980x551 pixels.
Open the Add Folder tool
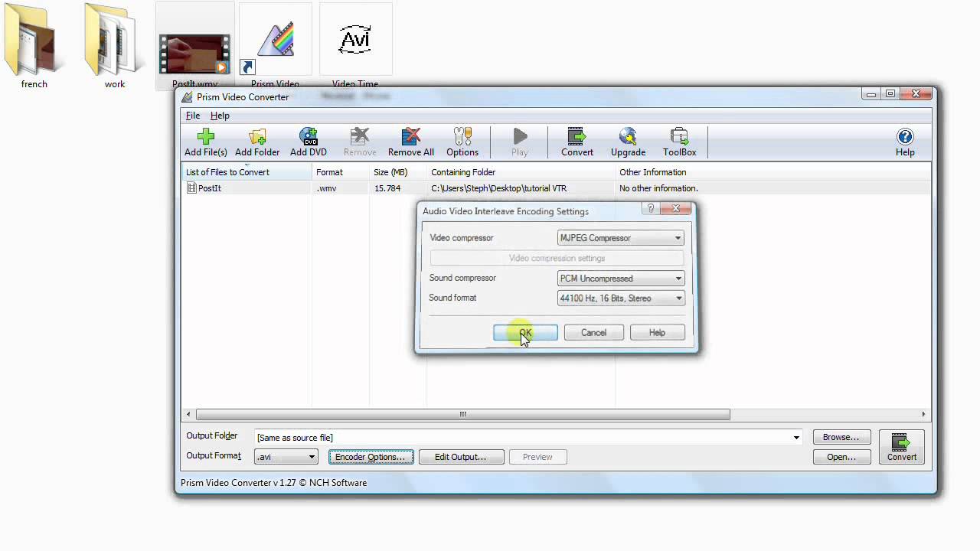pyautogui.click(x=257, y=142)
